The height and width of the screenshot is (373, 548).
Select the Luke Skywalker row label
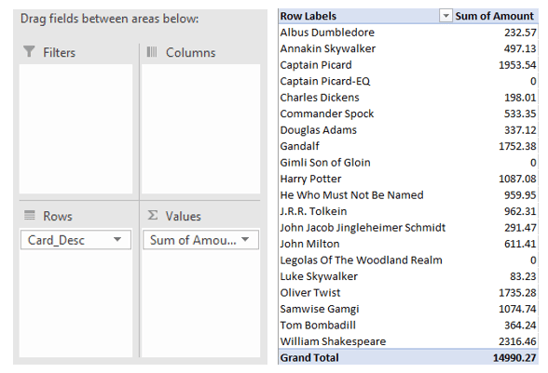click(x=319, y=276)
